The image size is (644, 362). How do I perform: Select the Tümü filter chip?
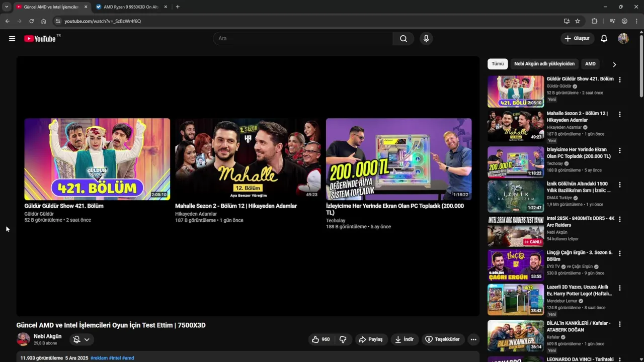(x=498, y=64)
